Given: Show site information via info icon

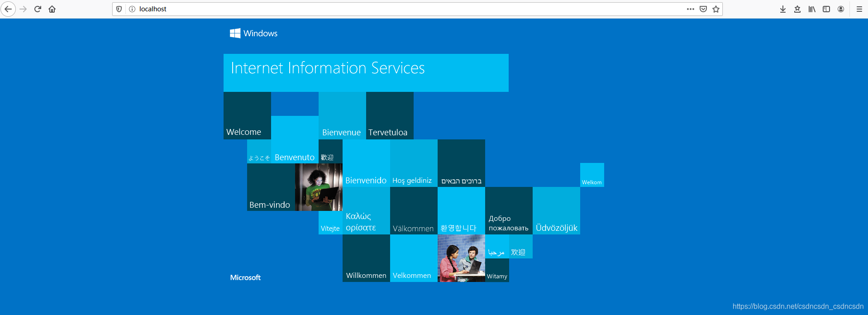Looking at the screenshot, I should point(132,9).
